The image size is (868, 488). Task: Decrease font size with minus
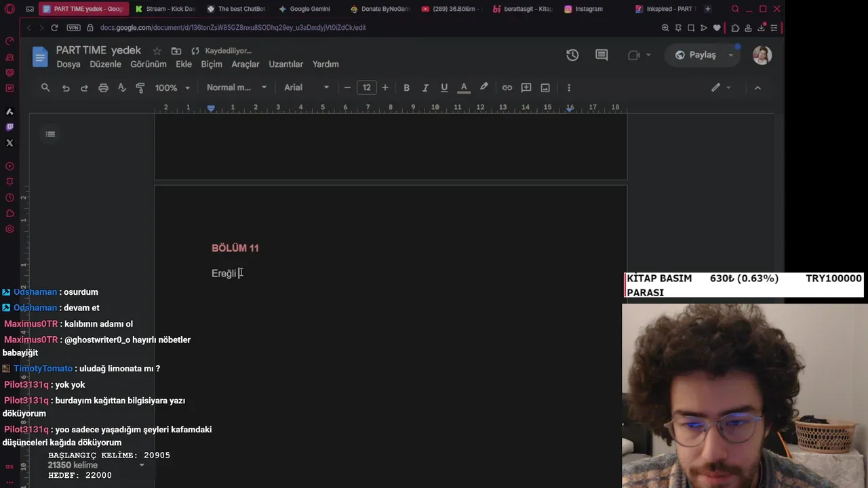tap(347, 87)
